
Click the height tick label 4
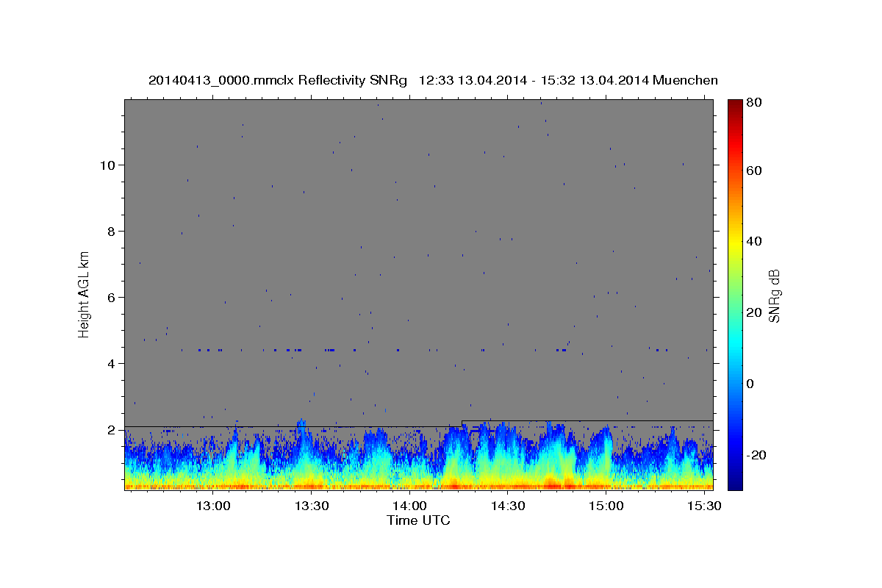(112, 364)
